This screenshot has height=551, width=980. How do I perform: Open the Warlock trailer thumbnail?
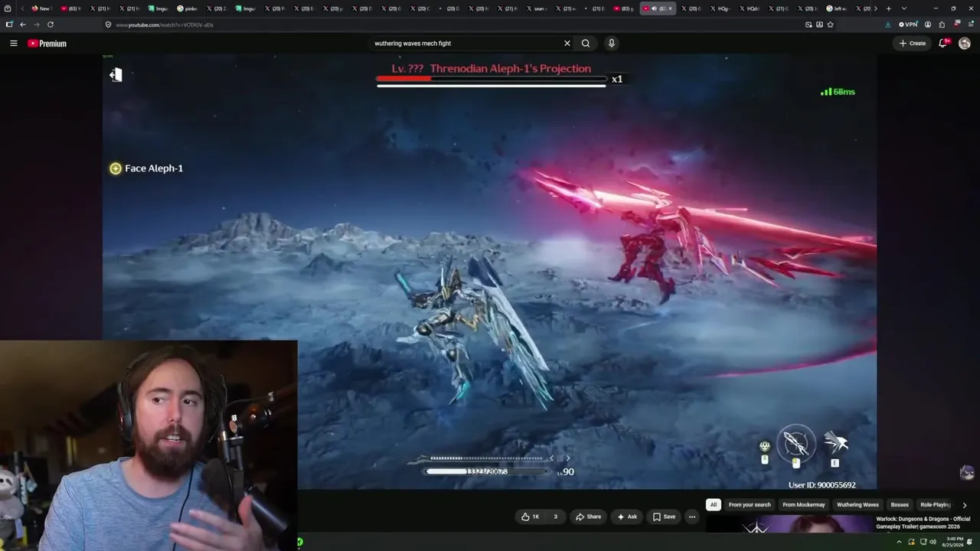tap(789, 523)
